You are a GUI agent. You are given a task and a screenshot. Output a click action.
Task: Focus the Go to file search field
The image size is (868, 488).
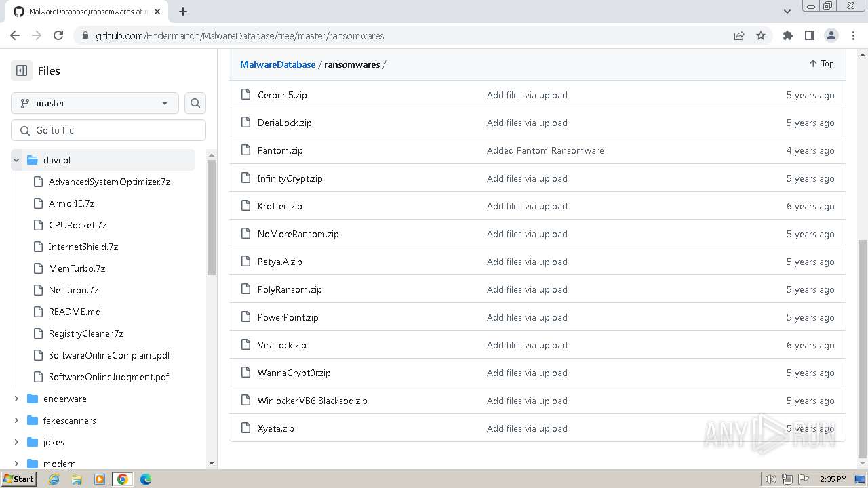pos(108,130)
